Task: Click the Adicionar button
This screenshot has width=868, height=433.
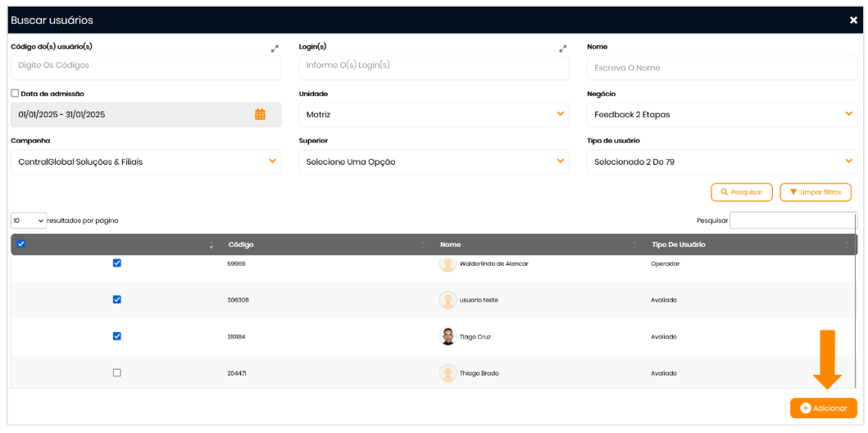Action: tap(823, 408)
